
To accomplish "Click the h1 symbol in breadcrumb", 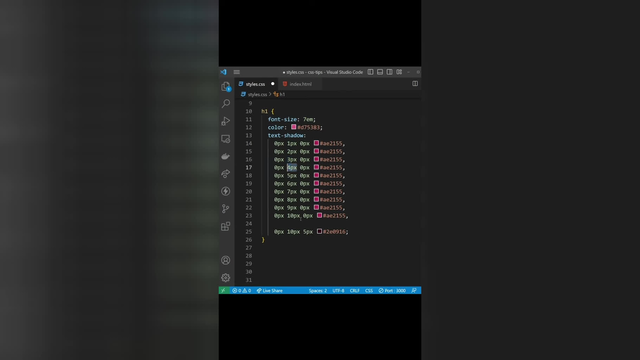I will tap(280, 94).
